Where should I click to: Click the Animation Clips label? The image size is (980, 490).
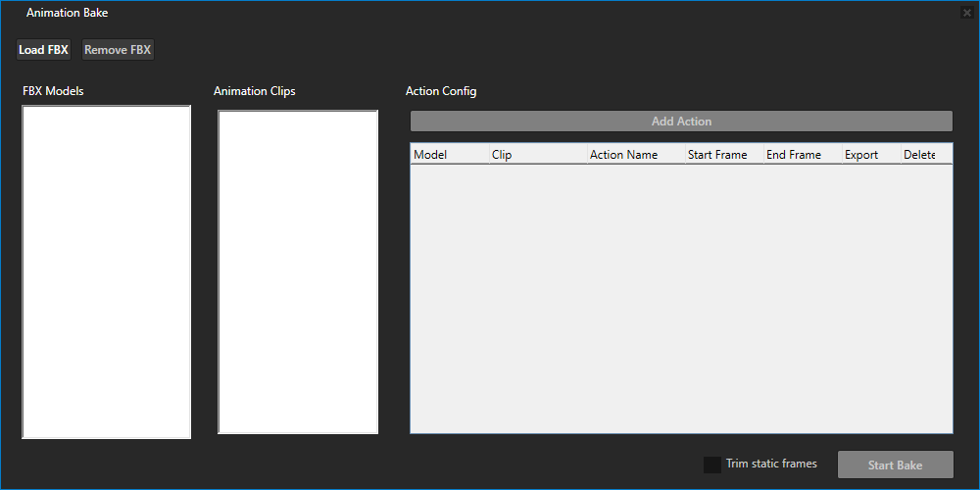coord(255,91)
